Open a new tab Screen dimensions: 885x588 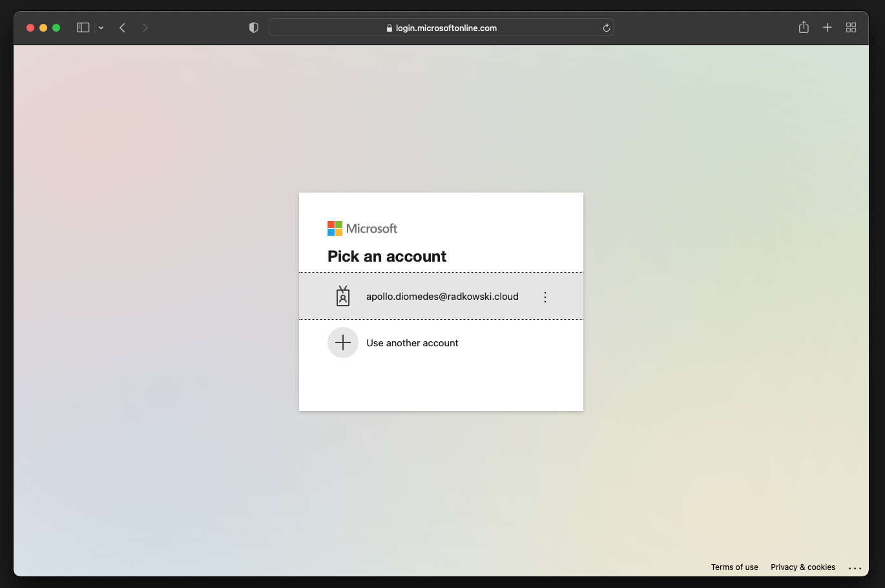pos(828,27)
